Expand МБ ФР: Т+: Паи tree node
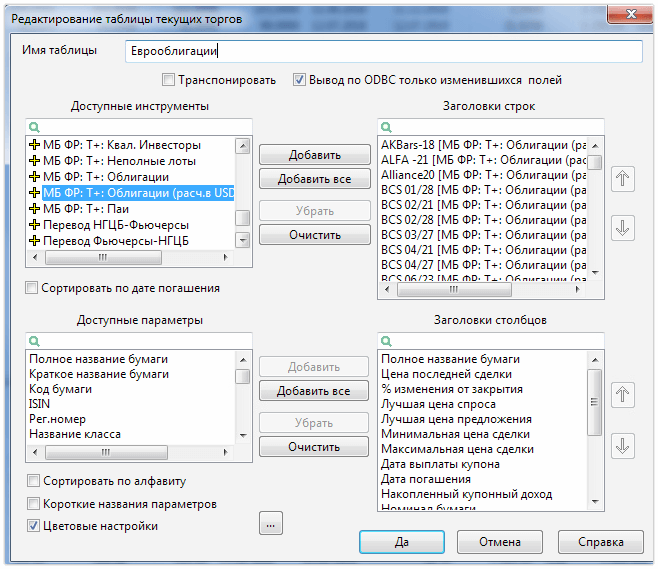The image size is (658, 569). [35, 208]
